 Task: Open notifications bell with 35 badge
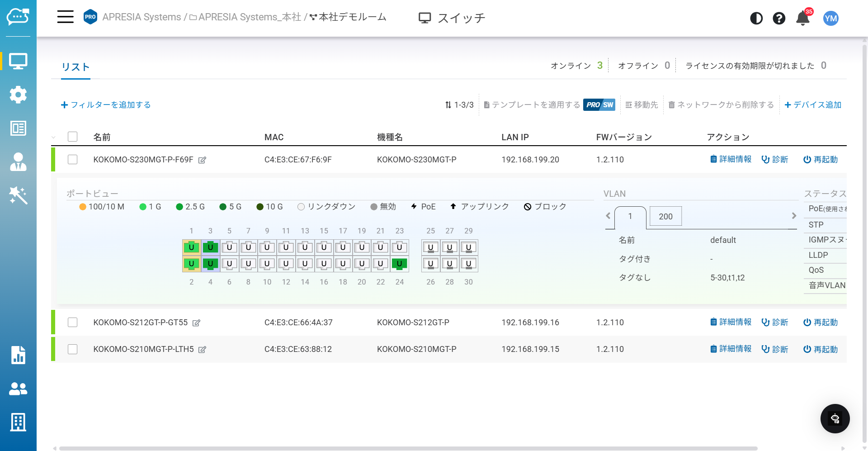tap(803, 18)
